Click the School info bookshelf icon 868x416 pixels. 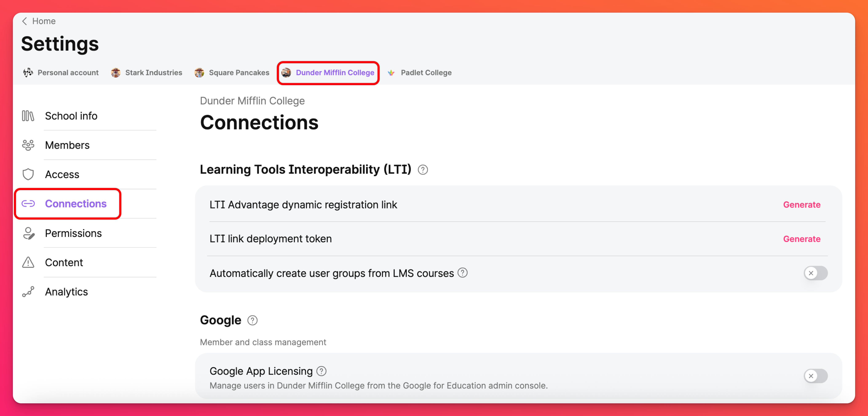(28, 116)
